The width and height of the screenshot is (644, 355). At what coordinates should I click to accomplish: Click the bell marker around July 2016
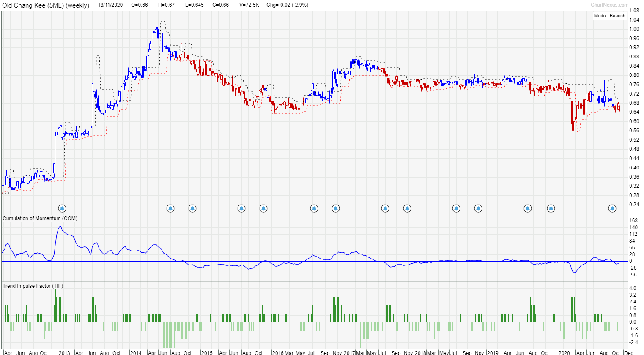pyautogui.click(x=314, y=208)
